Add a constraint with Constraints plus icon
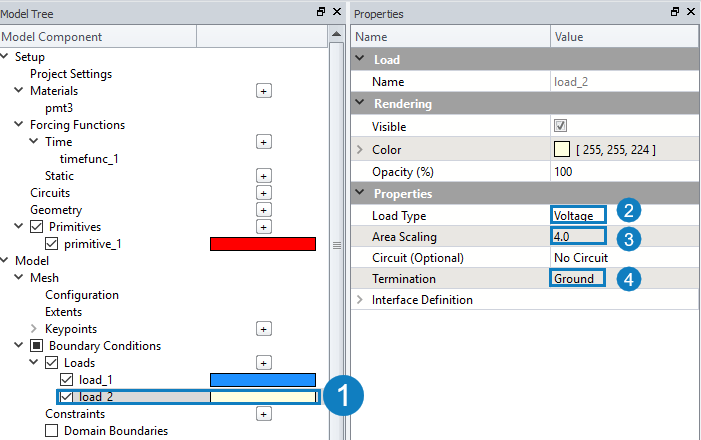The height and width of the screenshot is (440, 701). coord(263,414)
